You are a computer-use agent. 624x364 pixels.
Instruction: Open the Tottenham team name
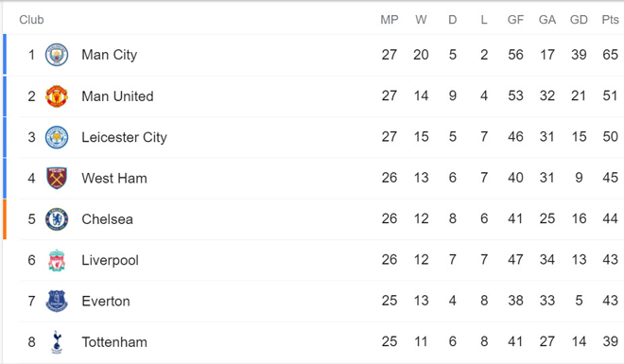tap(114, 342)
